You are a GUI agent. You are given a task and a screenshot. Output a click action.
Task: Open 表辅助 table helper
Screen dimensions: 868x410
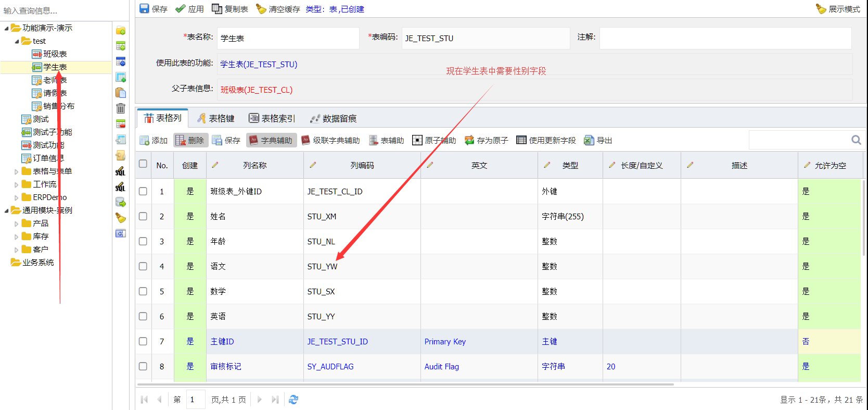387,140
